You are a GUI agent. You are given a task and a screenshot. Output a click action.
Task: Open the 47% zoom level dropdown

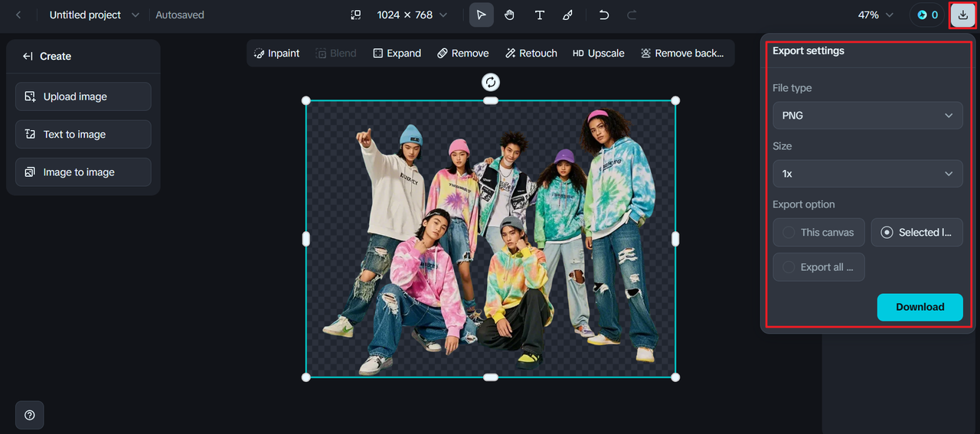875,15
